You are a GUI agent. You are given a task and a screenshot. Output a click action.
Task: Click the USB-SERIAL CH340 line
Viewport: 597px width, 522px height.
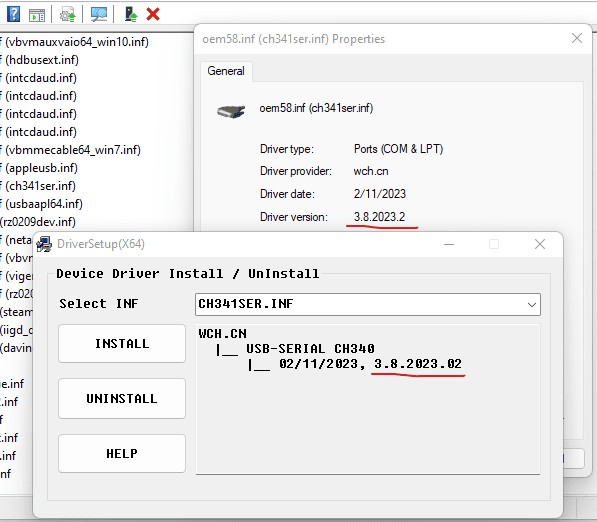point(310,348)
